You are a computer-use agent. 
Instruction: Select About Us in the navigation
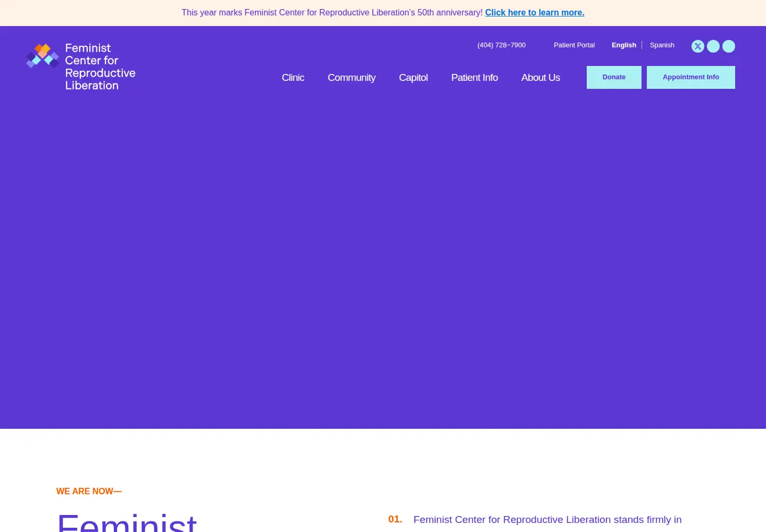tap(540, 78)
